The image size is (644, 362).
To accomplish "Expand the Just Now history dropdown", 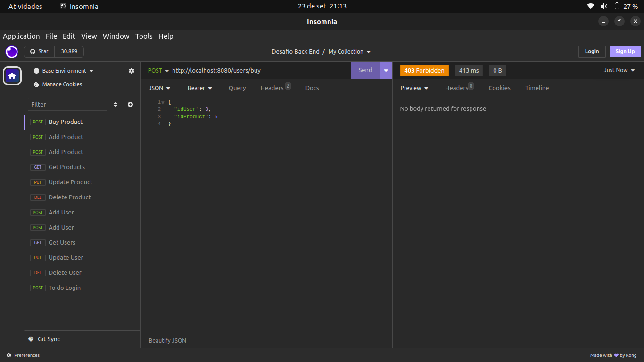I will (x=619, y=70).
